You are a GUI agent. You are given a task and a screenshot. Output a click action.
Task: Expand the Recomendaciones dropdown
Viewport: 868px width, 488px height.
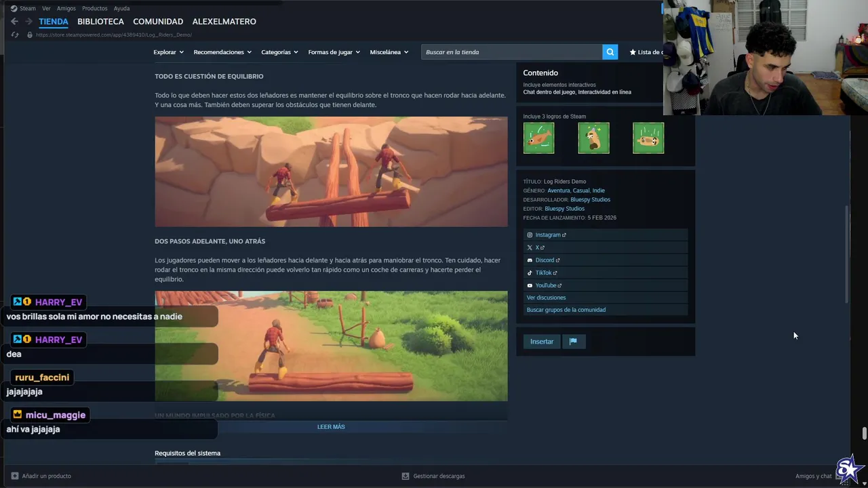[x=222, y=52]
